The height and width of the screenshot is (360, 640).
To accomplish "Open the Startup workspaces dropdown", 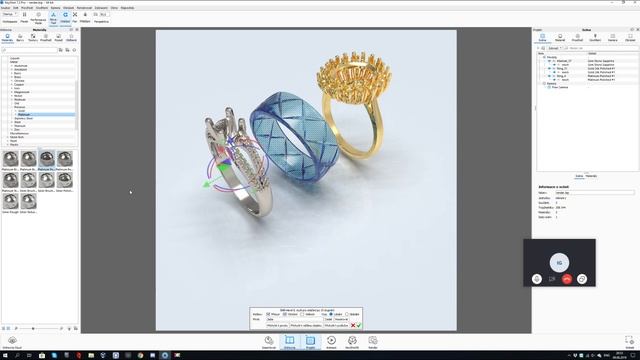I will point(10,14).
